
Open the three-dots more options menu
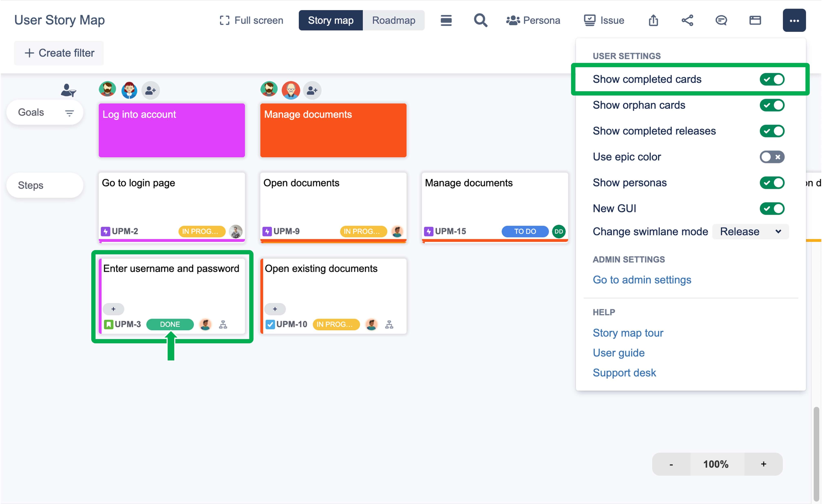pos(794,20)
